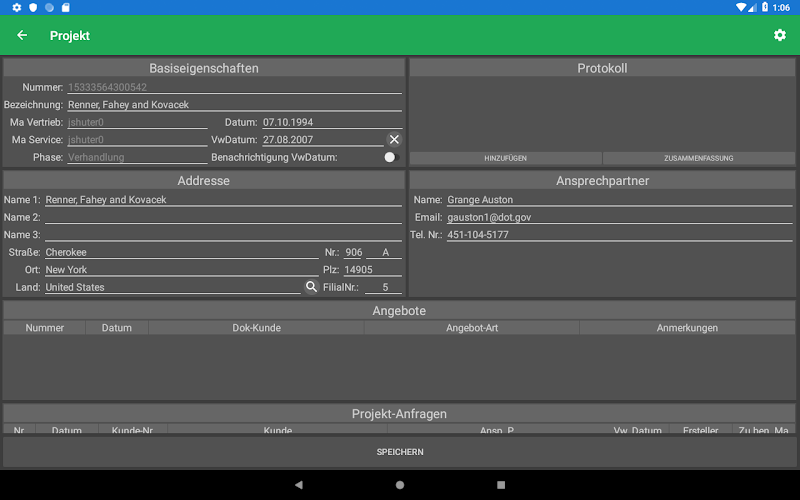
Task: Click the HINZUFÜGEN button
Action: click(506, 158)
